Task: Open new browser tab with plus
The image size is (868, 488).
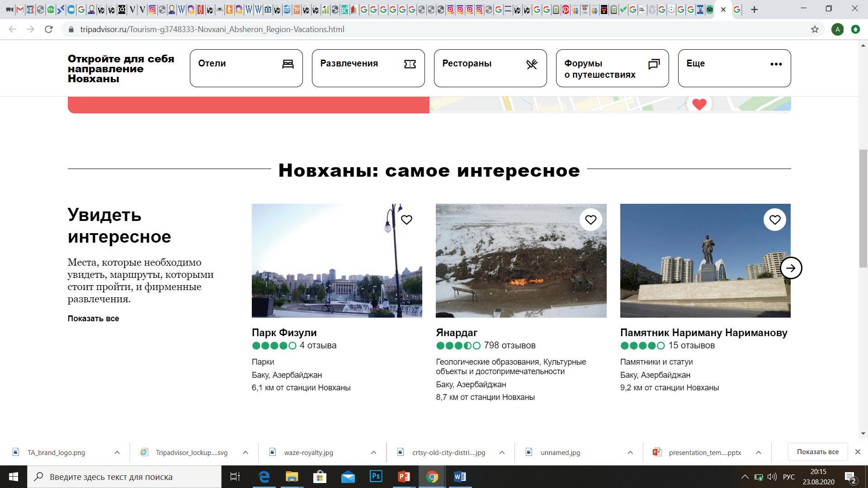Action: (754, 9)
